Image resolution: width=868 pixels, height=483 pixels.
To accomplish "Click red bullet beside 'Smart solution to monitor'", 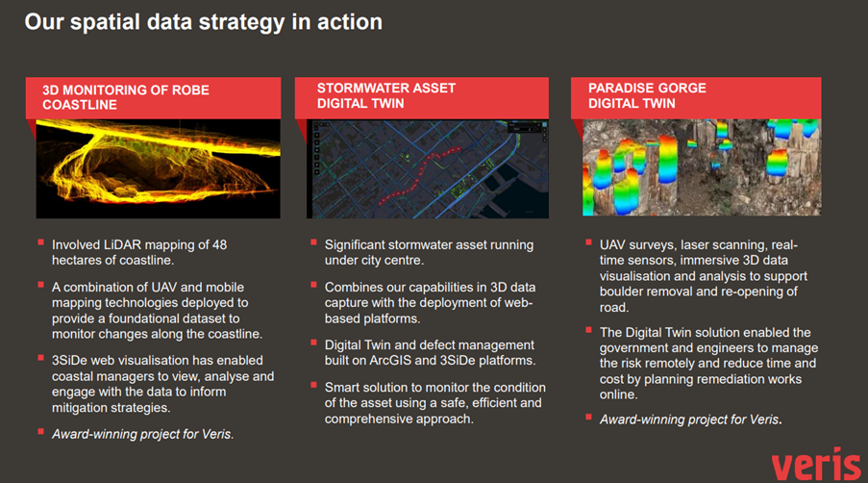I will click(313, 385).
